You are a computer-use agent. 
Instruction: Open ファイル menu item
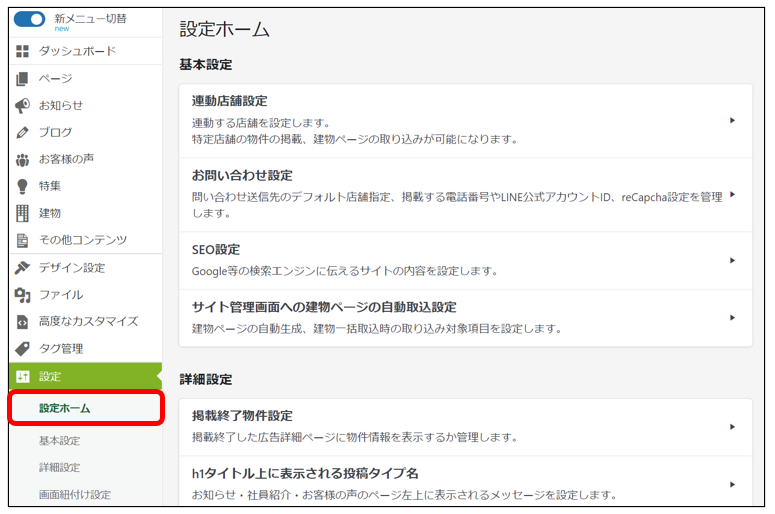tap(61, 295)
